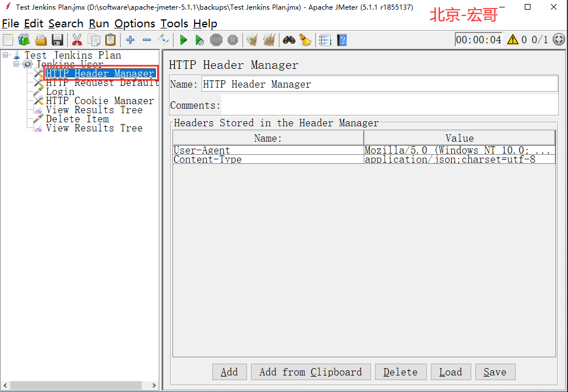Click the Paste clipboard icon
Viewport: 568px width, 392px height.
pyautogui.click(x=110, y=40)
